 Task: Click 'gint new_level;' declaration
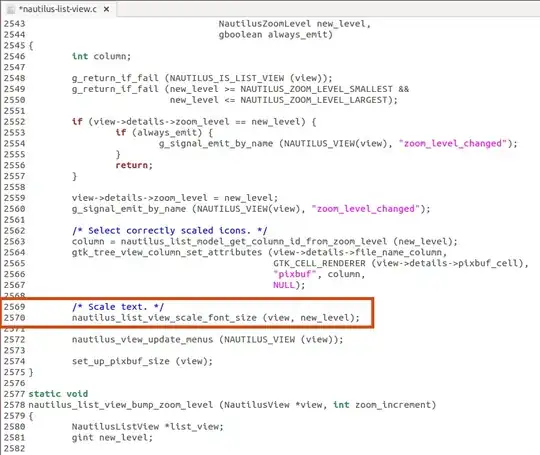click(112, 438)
